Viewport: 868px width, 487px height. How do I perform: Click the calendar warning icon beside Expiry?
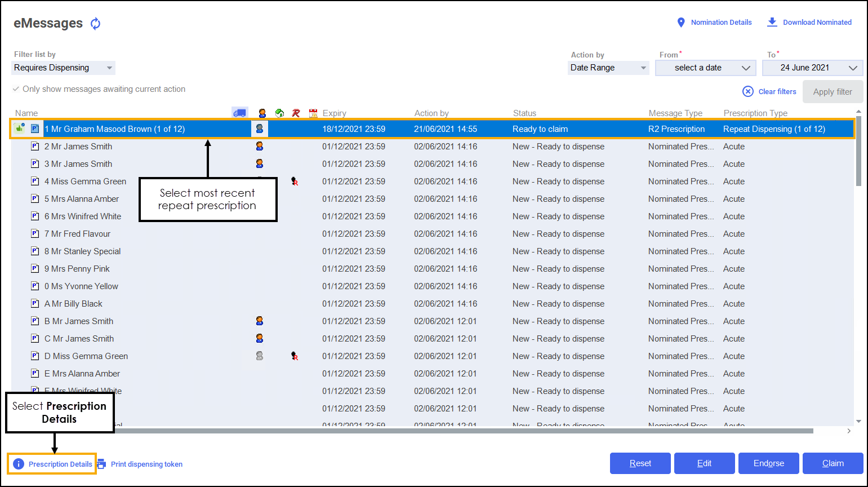click(313, 113)
